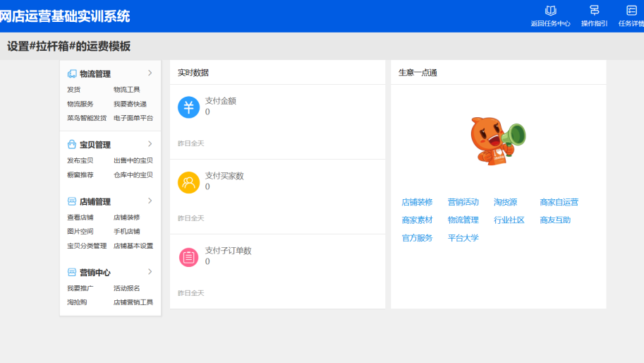Viewport: 644px width, 363px height.
Task: Open 店铺基本设置
Action: click(x=133, y=246)
